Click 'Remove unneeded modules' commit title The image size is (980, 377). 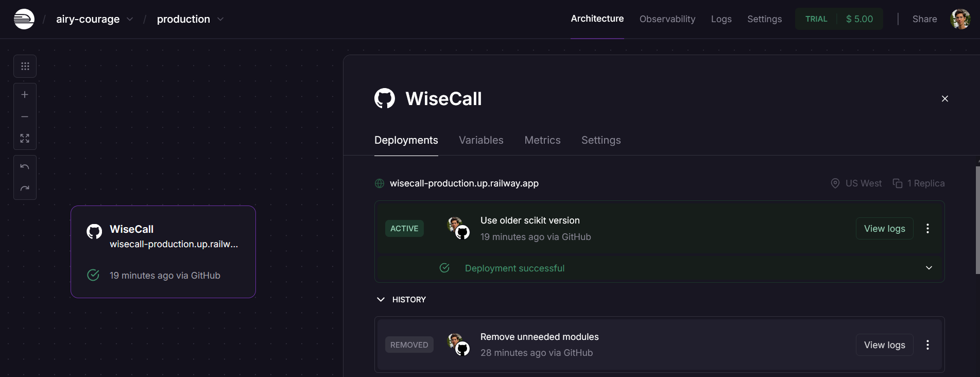[x=540, y=337]
